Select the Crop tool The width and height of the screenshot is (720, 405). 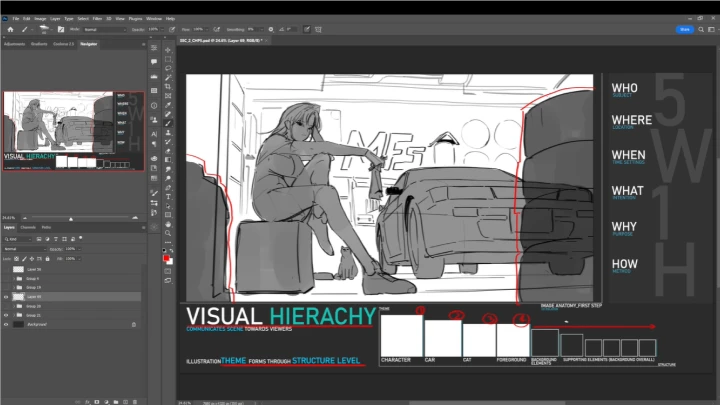168,87
